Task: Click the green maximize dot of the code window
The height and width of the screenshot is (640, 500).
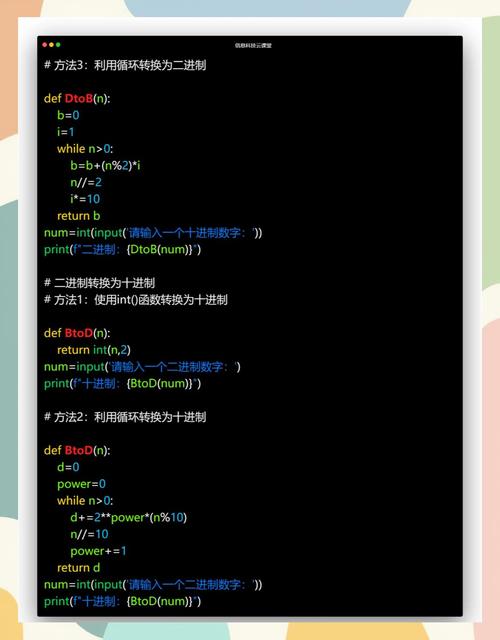Action: (x=58, y=44)
